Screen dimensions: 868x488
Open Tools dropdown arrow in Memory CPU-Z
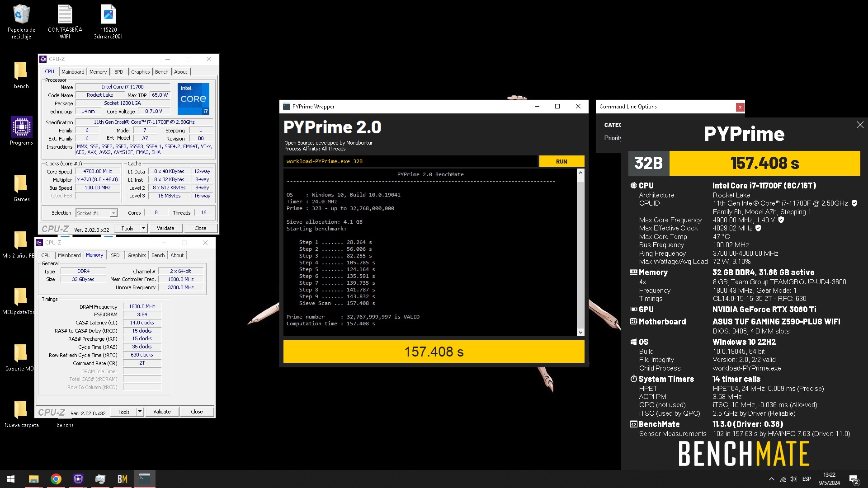click(x=140, y=412)
